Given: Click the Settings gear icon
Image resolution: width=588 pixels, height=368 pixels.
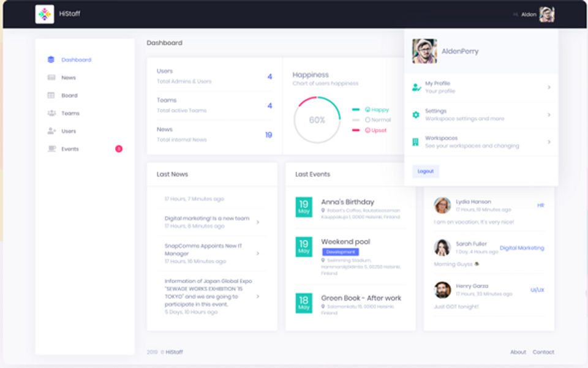Looking at the screenshot, I should [x=416, y=115].
